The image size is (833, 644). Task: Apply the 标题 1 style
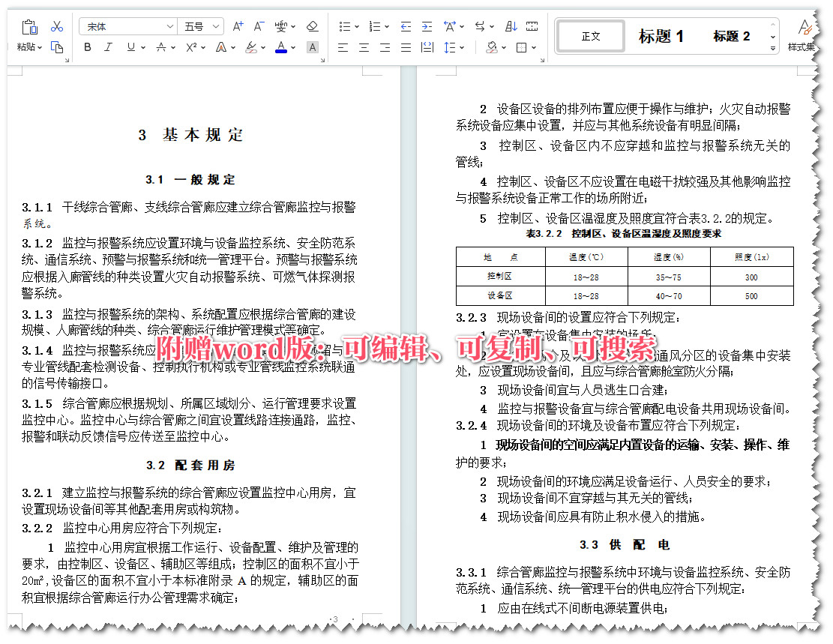(x=661, y=36)
